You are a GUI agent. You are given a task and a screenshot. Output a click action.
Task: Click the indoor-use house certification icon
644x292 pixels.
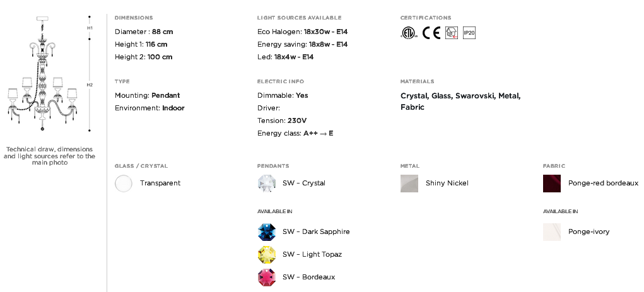coord(452,33)
